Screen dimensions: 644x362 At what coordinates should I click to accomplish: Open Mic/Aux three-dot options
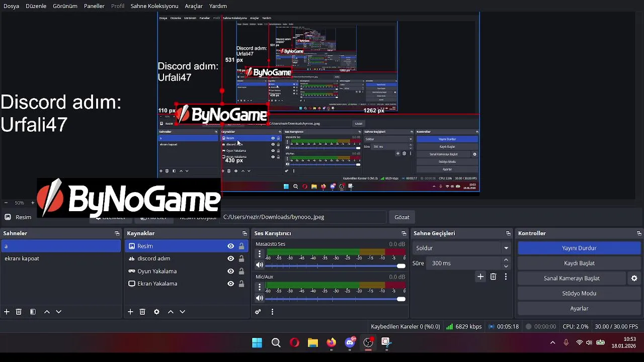(260, 287)
